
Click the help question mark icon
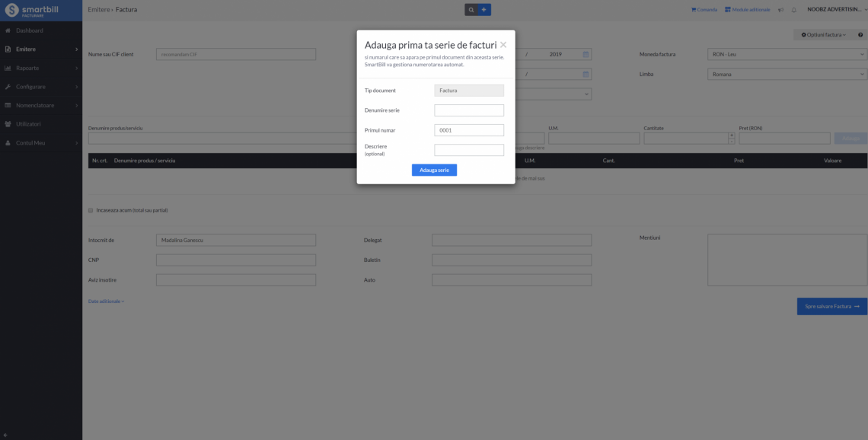click(860, 35)
